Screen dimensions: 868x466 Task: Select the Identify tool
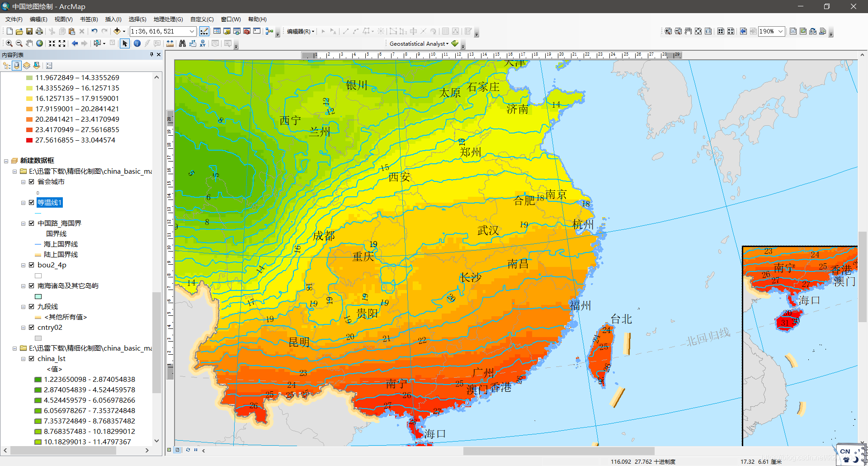pyautogui.click(x=137, y=43)
